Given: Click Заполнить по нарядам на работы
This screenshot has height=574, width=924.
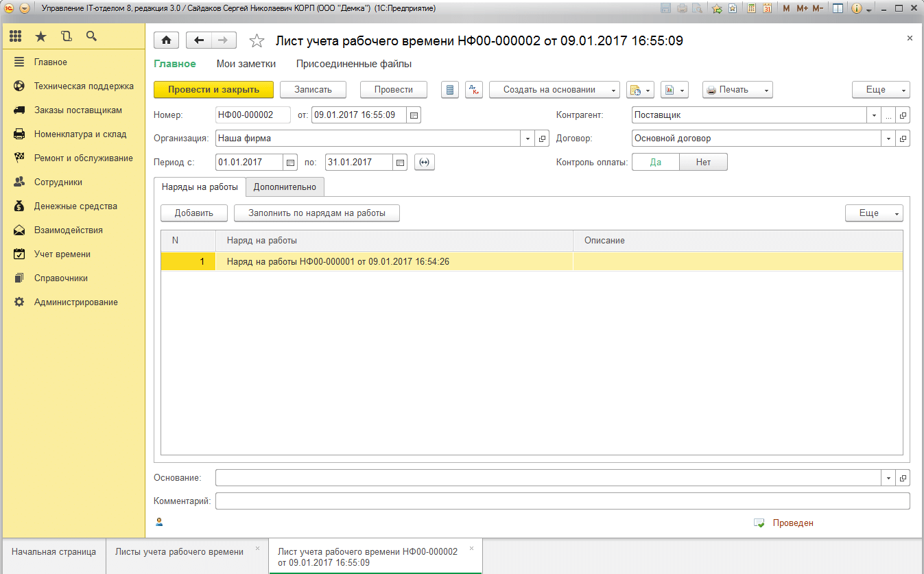Looking at the screenshot, I should (316, 213).
